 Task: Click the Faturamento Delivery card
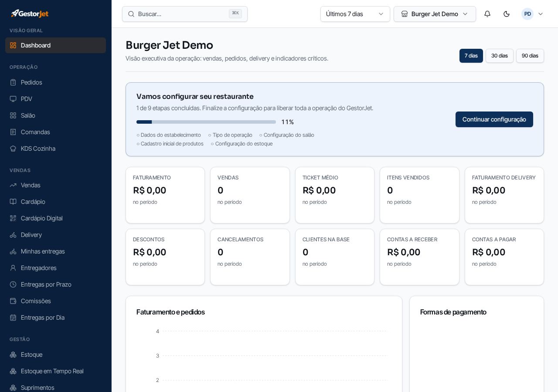[504, 195]
